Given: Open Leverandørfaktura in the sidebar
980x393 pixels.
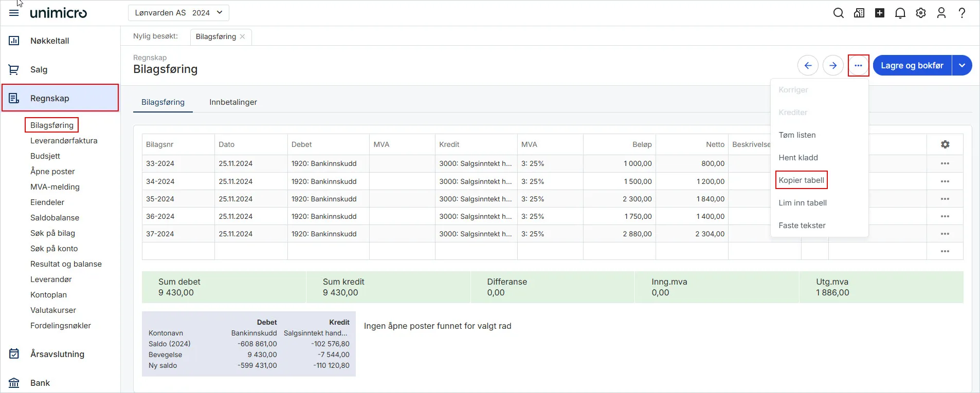Looking at the screenshot, I should [64, 141].
